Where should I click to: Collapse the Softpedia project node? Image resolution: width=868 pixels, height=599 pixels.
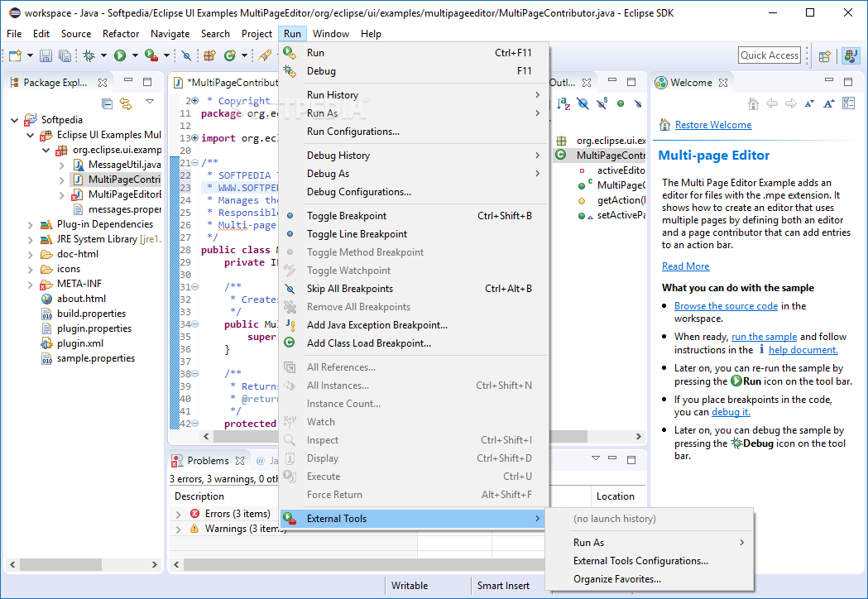[15, 120]
